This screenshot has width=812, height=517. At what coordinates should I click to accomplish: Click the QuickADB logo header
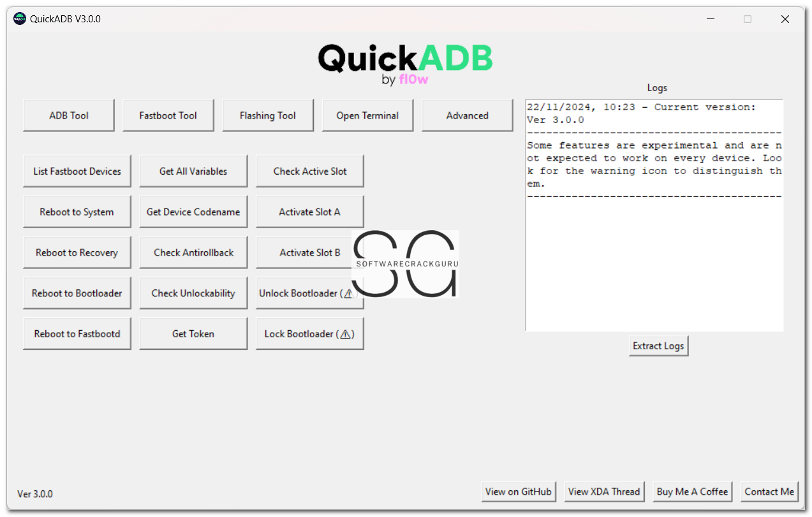click(406, 64)
